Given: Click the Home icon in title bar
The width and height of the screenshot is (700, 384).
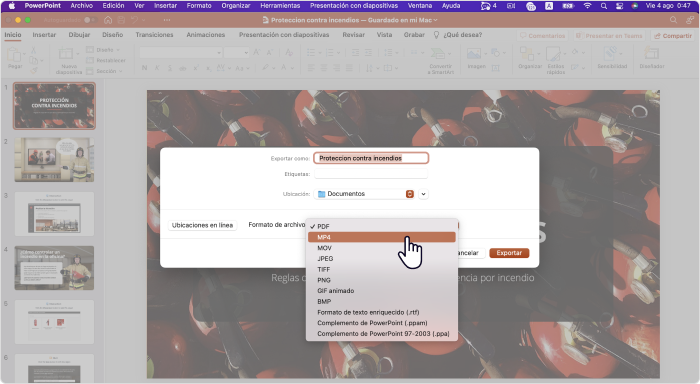Looking at the screenshot, I should [x=108, y=20].
